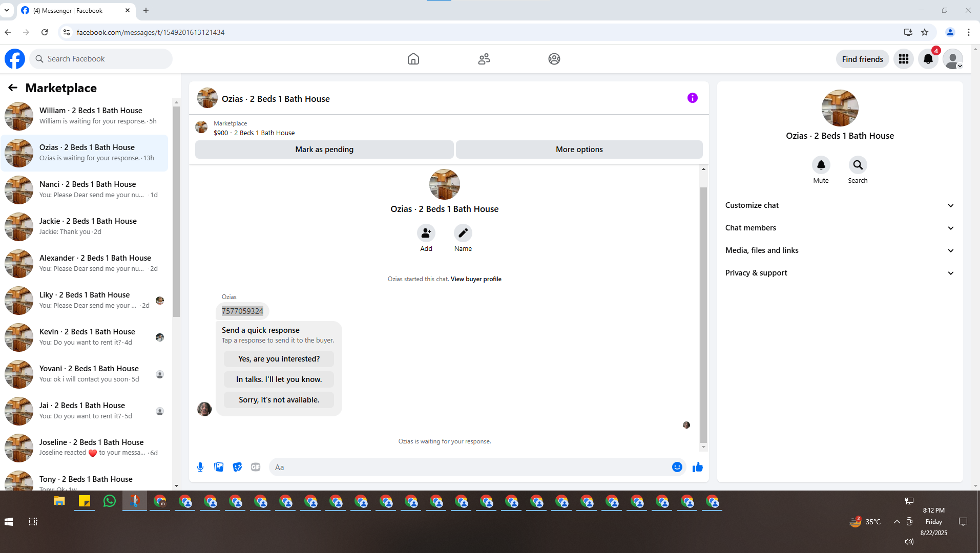Attach a file with photo icon
980x553 pixels.
(x=219, y=467)
